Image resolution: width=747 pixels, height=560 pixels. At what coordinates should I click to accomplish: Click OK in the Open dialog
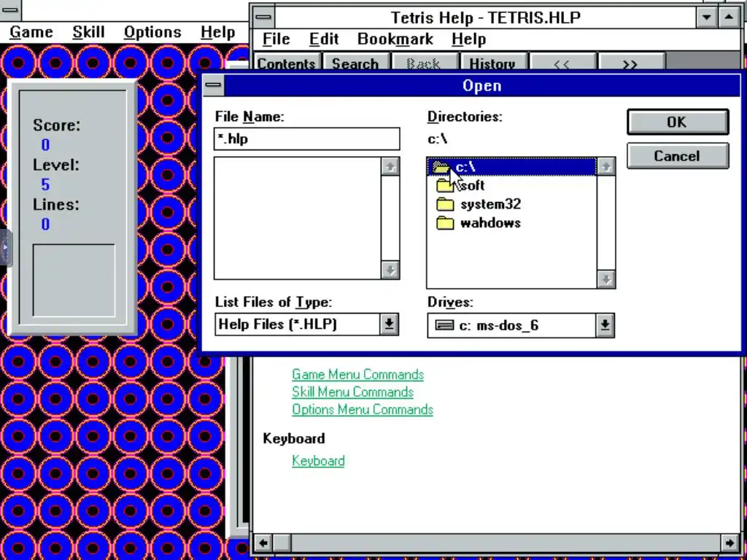(x=678, y=122)
